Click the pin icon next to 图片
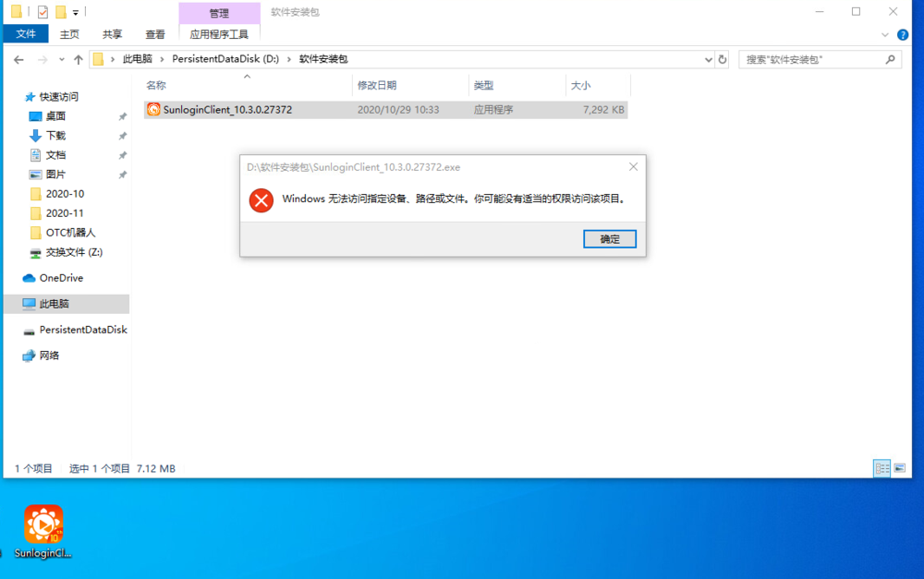This screenshot has height=579, width=924. pyautogui.click(x=123, y=175)
